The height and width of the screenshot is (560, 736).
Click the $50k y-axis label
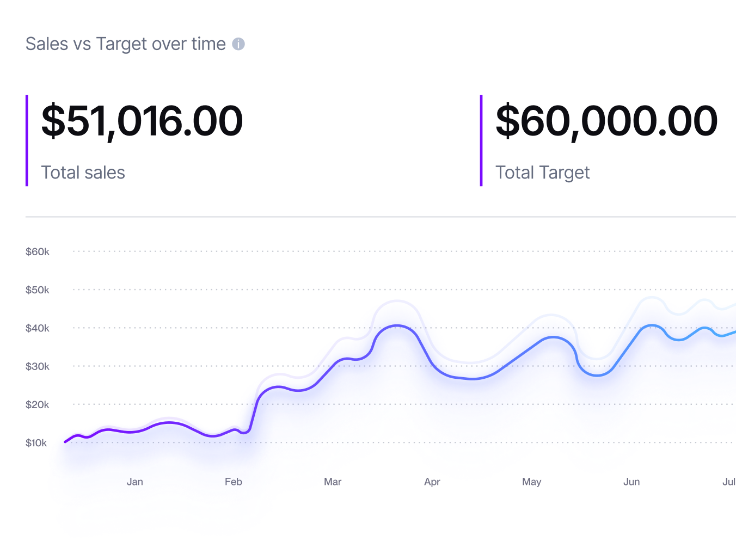click(x=38, y=290)
